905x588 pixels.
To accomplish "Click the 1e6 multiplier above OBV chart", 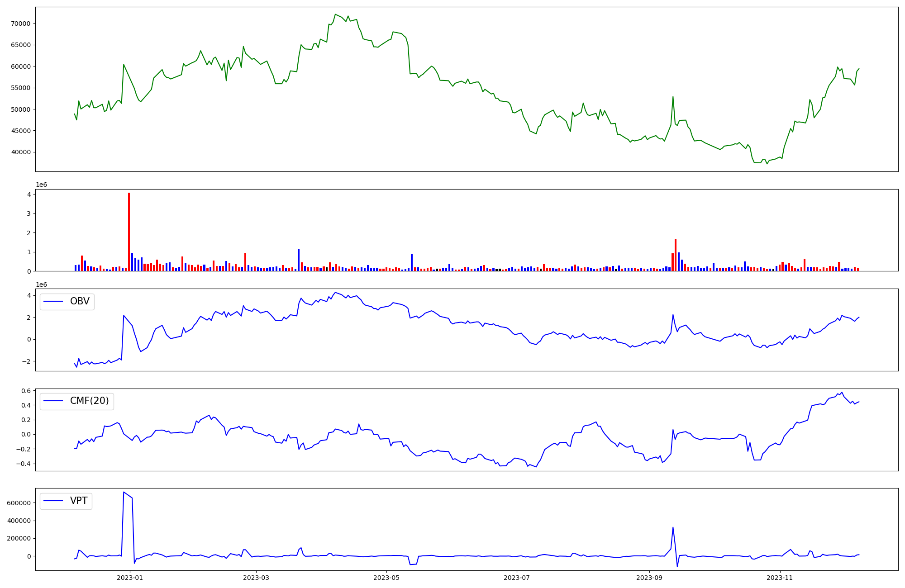I will (41, 285).
